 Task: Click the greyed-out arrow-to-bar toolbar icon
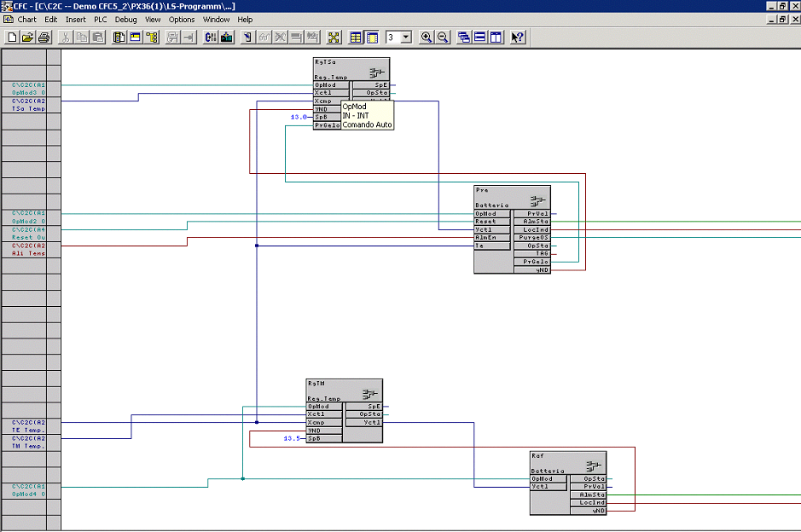[189, 38]
